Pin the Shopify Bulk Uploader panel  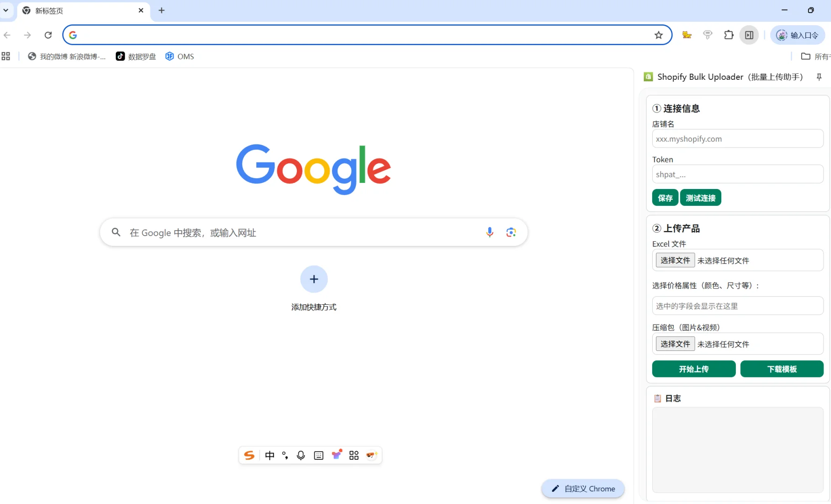coord(819,77)
